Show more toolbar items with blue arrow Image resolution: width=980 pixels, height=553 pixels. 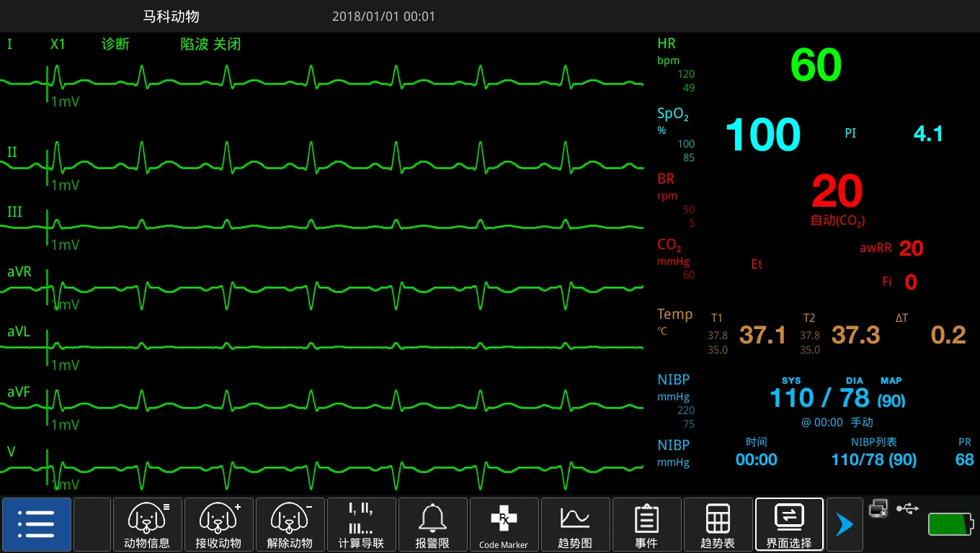[844, 524]
